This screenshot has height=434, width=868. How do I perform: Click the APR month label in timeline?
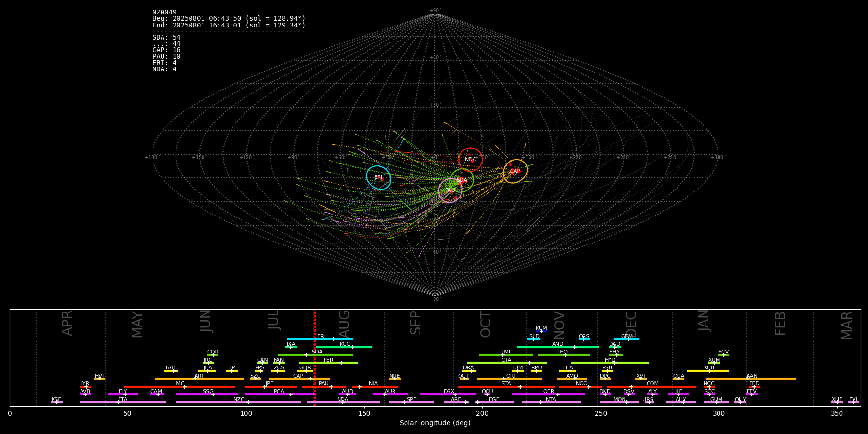tap(67, 323)
